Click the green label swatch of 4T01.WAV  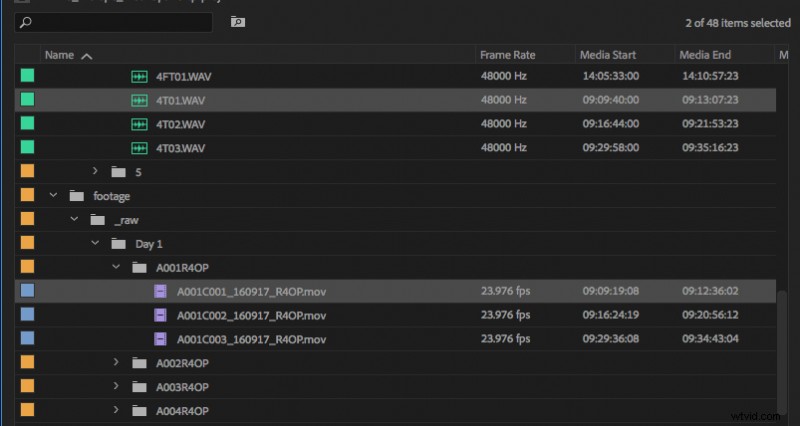(x=28, y=99)
